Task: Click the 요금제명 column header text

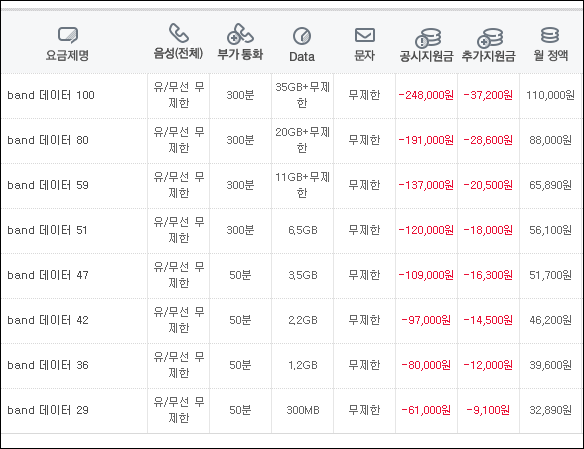Action: [x=67, y=55]
